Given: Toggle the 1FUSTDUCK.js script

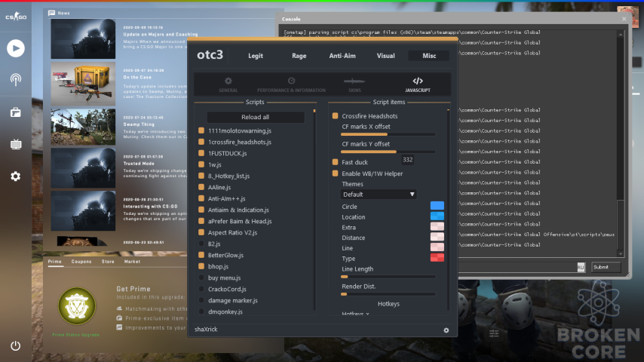Looking at the screenshot, I should pos(201,153).
